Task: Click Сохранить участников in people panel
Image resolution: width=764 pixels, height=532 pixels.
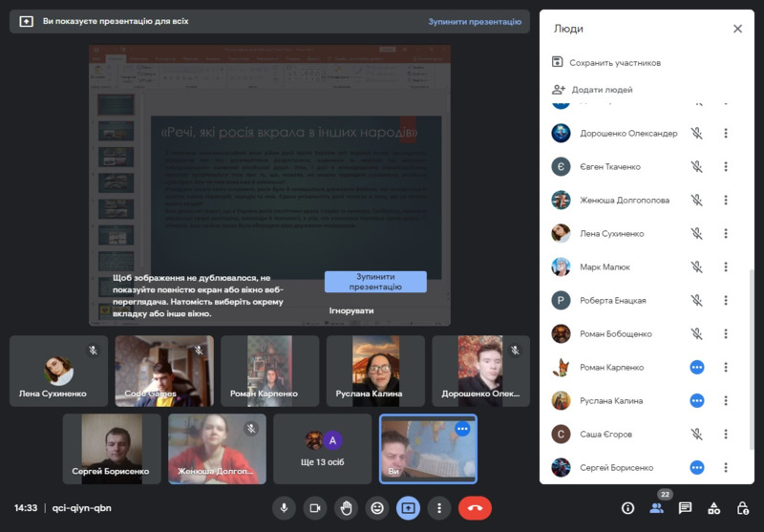Action: coord(614,63)
